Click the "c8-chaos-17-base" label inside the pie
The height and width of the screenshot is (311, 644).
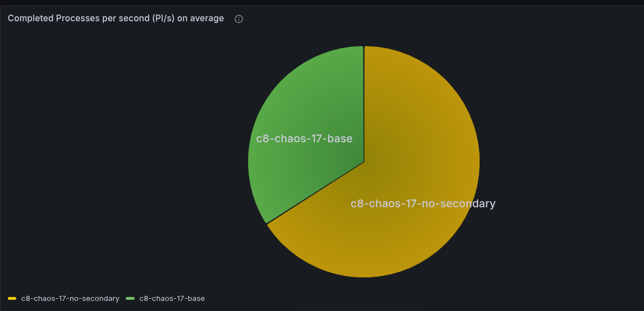pos(304,138)
